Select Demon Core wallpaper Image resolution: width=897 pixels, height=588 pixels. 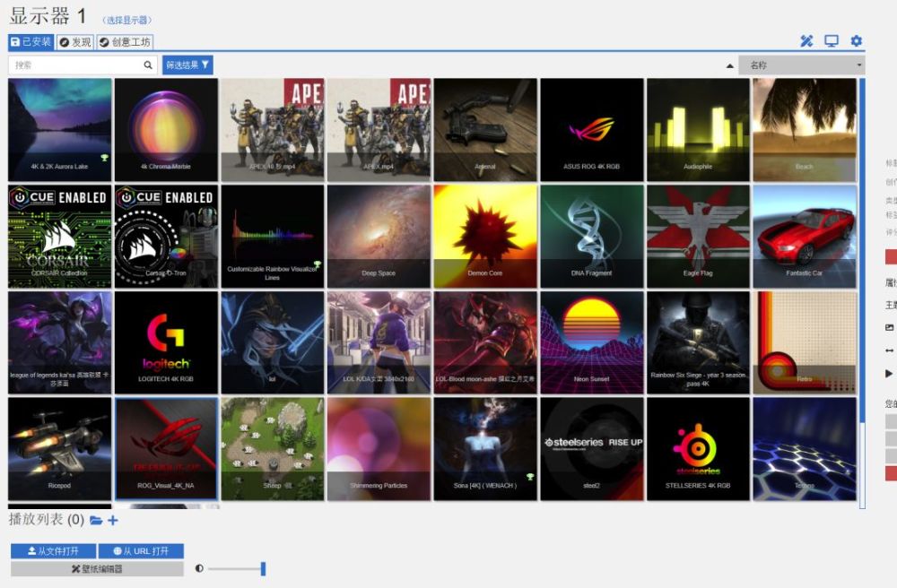click(485, 236)
